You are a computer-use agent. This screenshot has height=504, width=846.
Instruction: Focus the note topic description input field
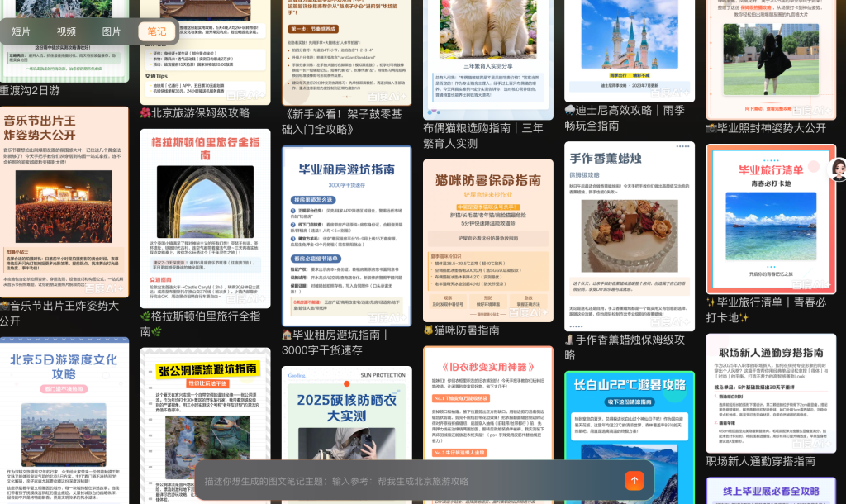coord(405,481)
